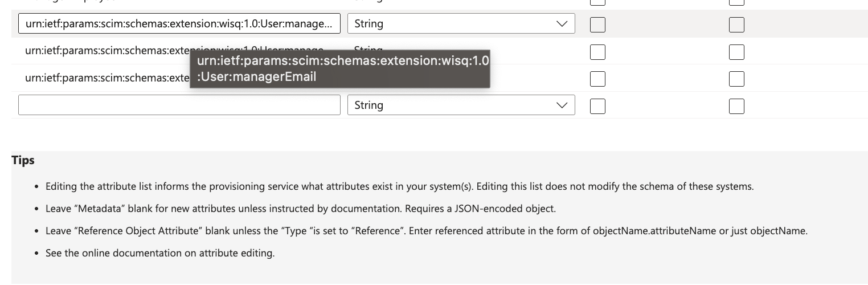Click the second partially visible checkbox at top edge
Screen dimensions: 868x285
[736, 2]
